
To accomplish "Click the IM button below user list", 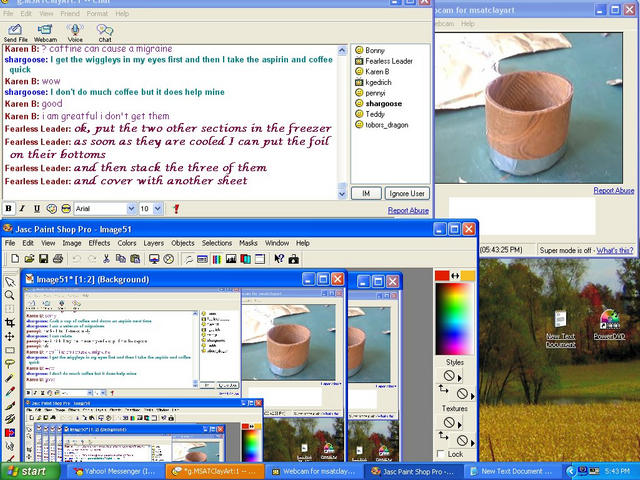I will tap(366, 193).
